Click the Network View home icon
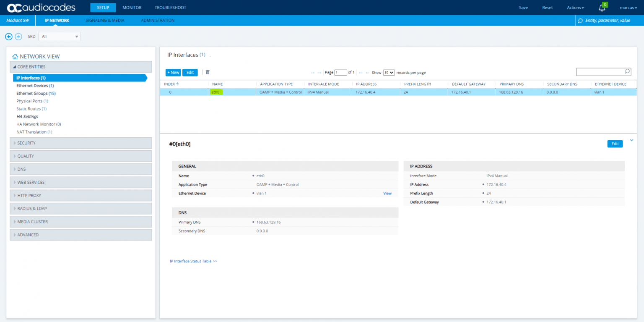Viewport: 644px width, 322px height. pos(15,57)
